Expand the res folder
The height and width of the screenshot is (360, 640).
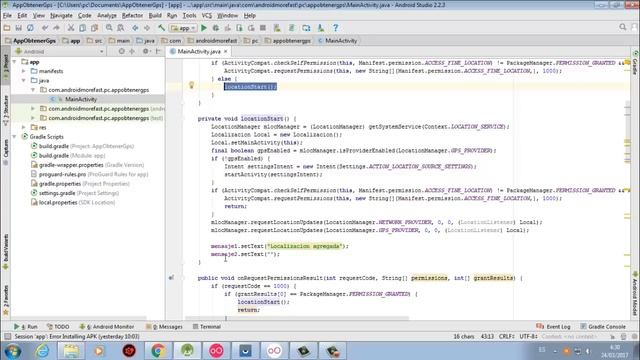pyautogui.click(x=24, y=127)
